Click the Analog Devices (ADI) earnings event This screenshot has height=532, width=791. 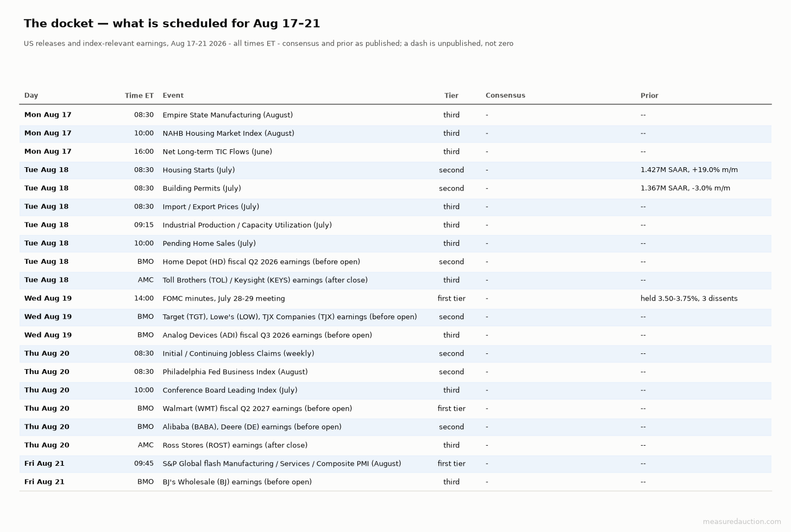pyautogui.click(x=267, y=335)
